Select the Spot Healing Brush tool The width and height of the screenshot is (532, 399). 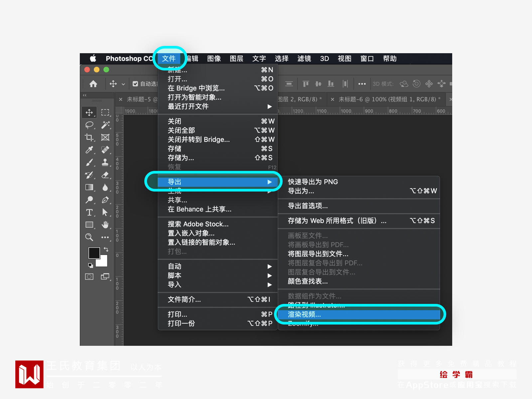pos(105,150)
